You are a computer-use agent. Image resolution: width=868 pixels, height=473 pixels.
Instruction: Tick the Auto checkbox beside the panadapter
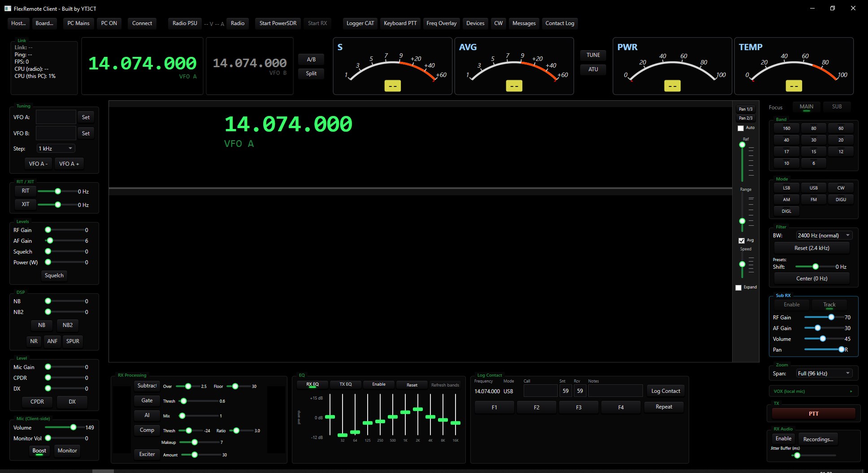[x=741, y=128]
